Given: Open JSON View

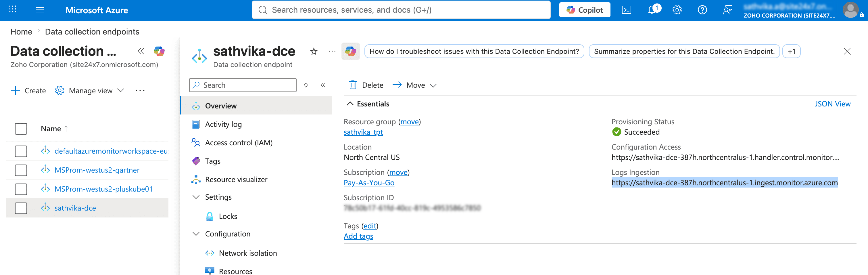Looking at the screenshot, I should (832, 104).
